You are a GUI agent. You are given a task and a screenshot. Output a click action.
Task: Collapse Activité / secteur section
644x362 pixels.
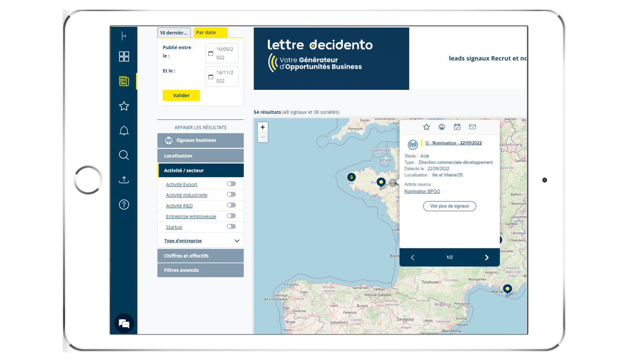(x=201, y=171)
